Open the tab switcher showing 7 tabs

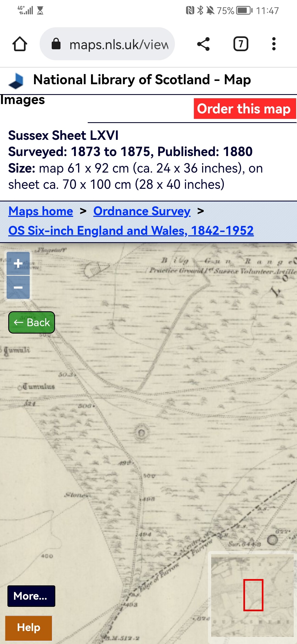click(x=241, y=44)
